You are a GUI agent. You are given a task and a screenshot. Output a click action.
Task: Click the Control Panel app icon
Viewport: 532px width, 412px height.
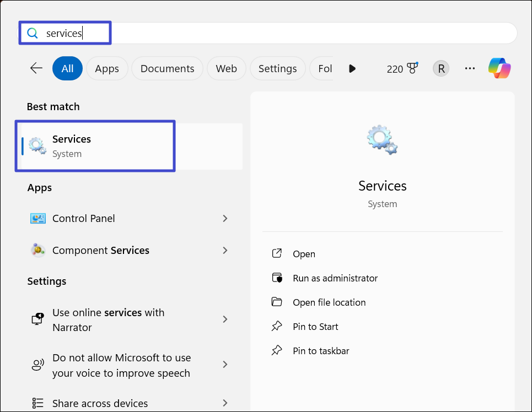(x=37, y=219)
